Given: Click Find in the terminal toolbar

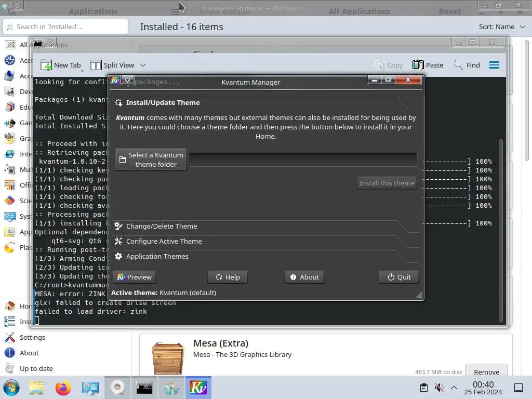Looking at the screenshot, I should pyautogui.click(x=467, y=65).
